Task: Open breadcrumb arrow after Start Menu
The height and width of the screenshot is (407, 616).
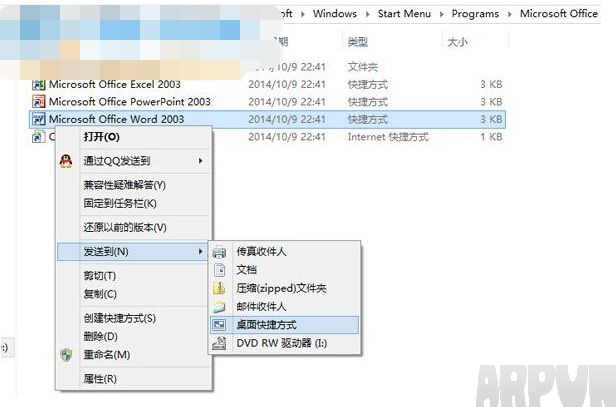Action: (442, 14)
